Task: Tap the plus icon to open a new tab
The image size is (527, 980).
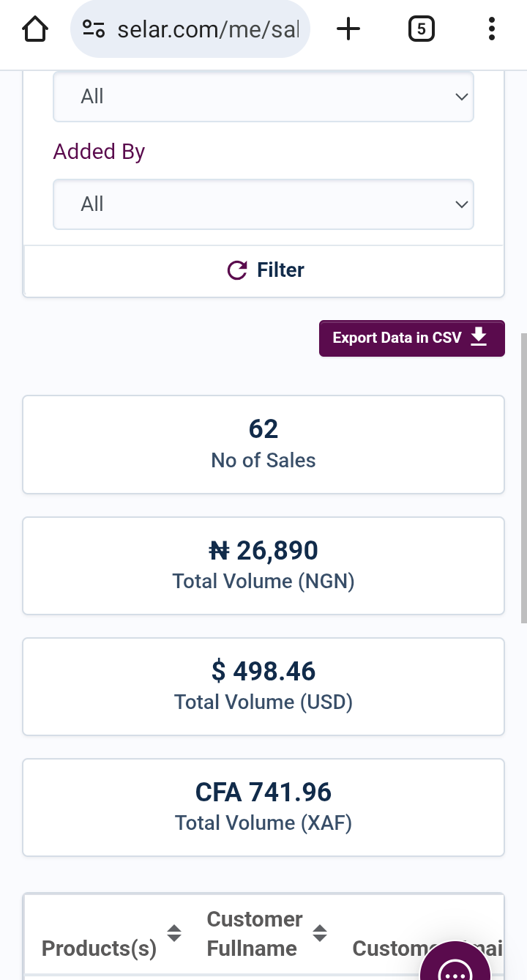Action: pos(348,29)
